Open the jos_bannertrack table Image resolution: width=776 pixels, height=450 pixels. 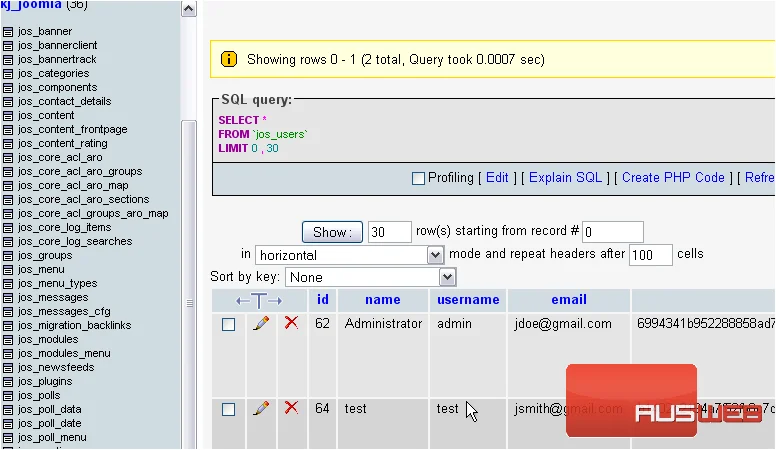point(57,59)
